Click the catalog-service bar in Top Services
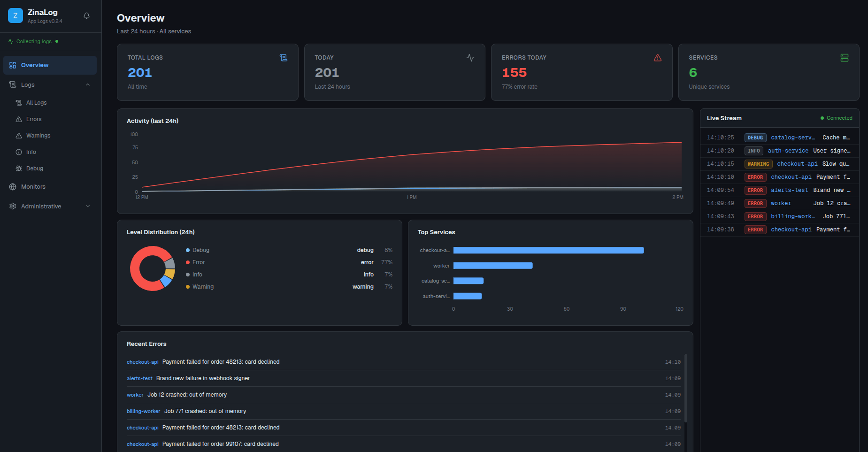868x452 pixels. (x=469, y=281)
